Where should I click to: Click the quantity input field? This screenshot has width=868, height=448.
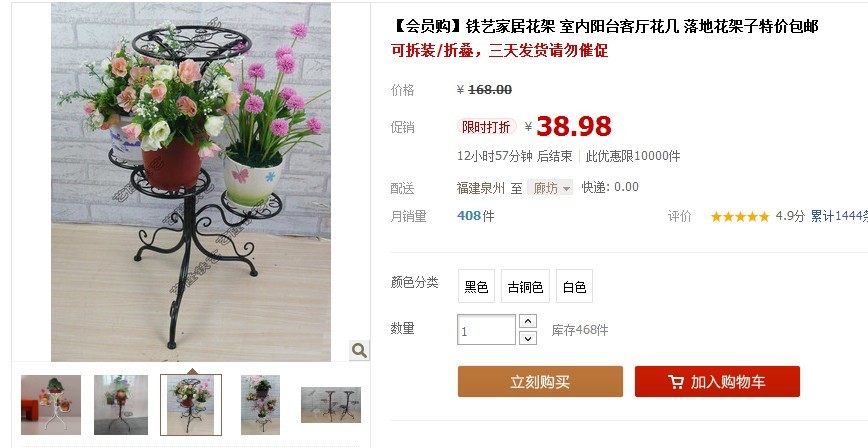click(487, 329)
